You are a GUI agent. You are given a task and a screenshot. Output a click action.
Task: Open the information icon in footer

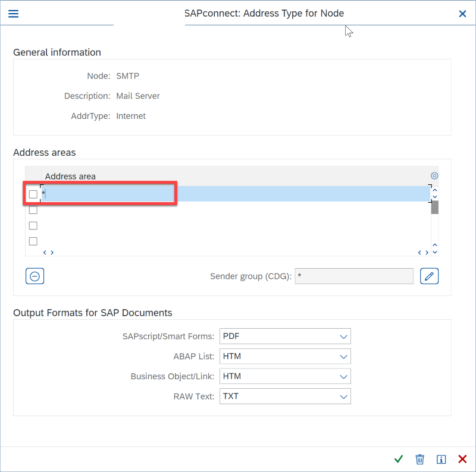(x=441, y=460)
